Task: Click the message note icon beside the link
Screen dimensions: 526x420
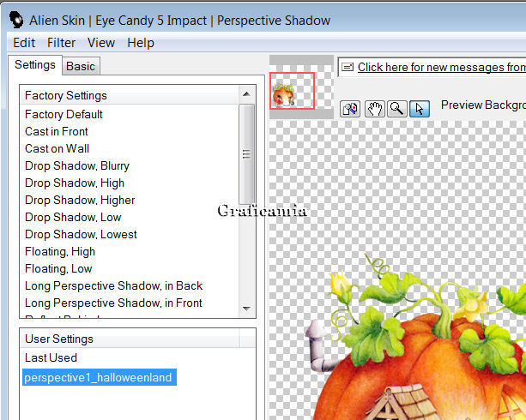Action: click(x=347, y=67)
